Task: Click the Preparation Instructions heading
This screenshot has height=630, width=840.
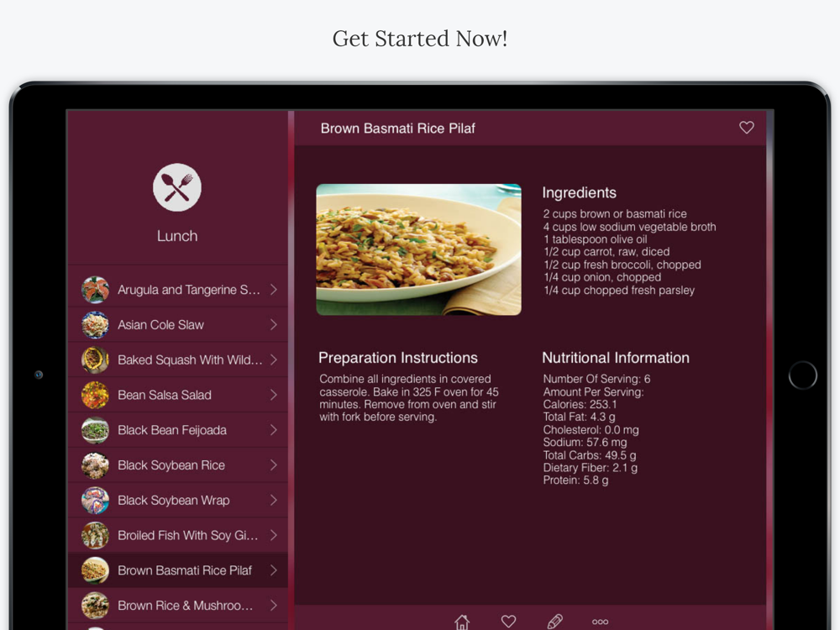Action: (x=398, y=358)
